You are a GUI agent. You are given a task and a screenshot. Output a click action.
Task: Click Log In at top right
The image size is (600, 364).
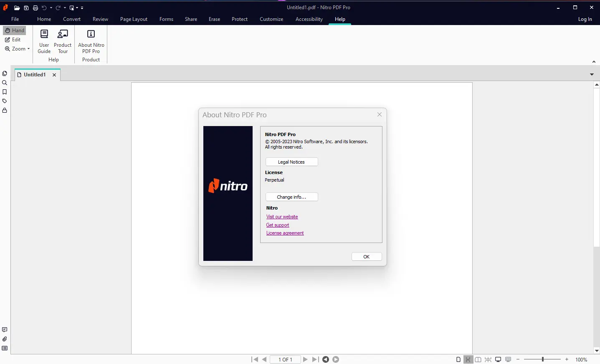click(x=585, y=19)
